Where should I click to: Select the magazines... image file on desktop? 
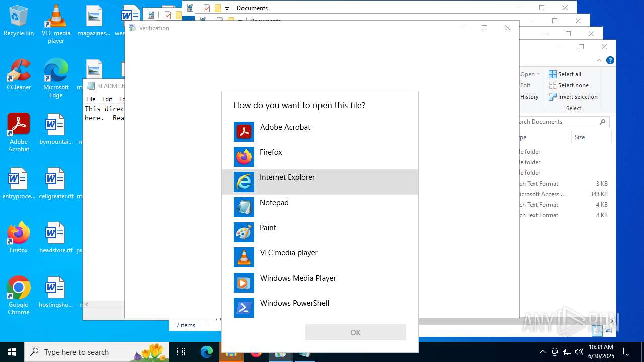pos(94,21)
